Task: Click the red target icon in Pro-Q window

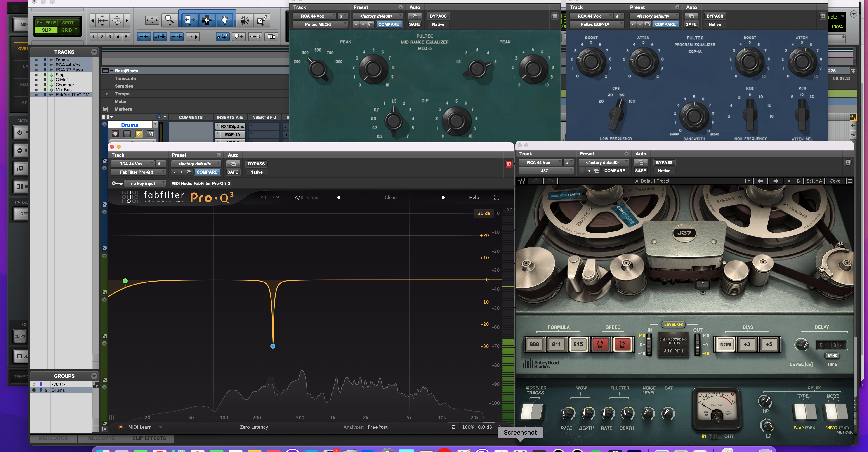Action: point(508,164)
